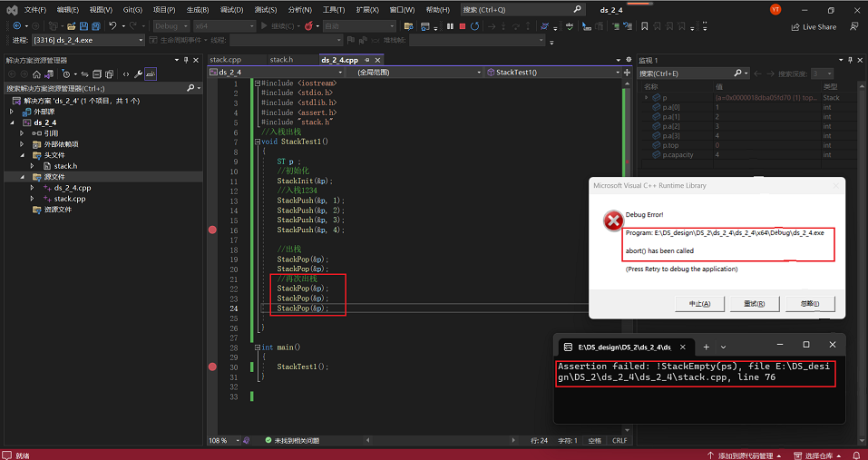Click the Switch Views icon in Solution Explorer
Screen dimensions: 868x460
tap(49, 74)
